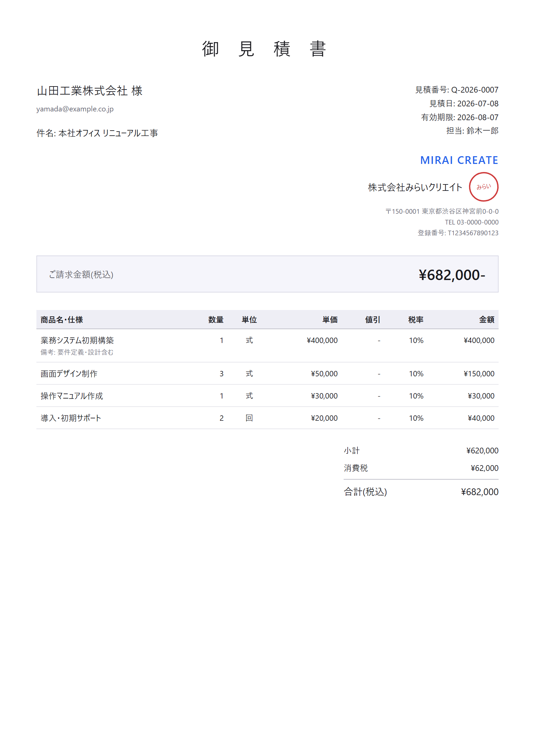This screenshot has height=756, width=535.
Task: Click the MIRAI CREATE logo text
Action: point(459,160)
